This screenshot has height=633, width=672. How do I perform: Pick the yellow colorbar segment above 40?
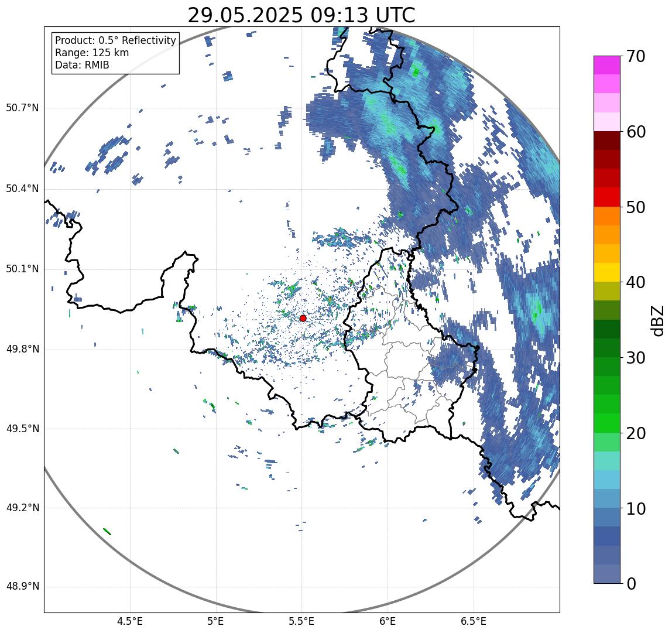pyautogui.click(x=607, y=273)
